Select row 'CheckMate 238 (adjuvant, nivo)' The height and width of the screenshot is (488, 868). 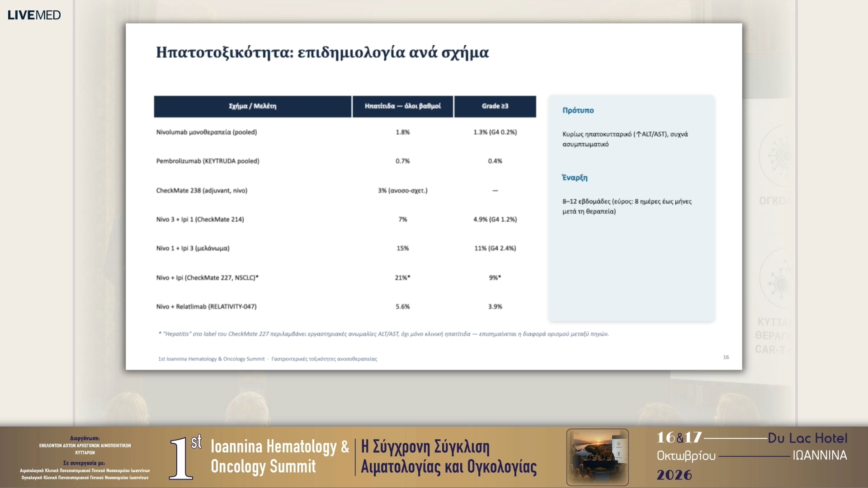point(345,190)
